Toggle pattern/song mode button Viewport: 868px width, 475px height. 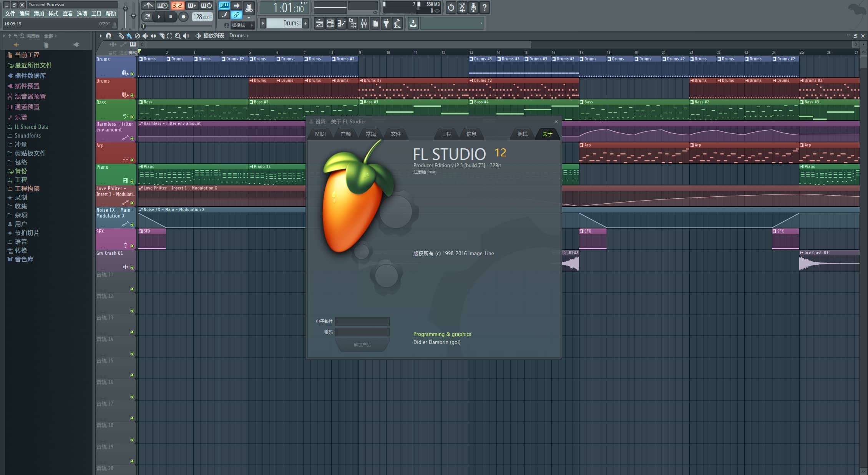click(147, 17)
